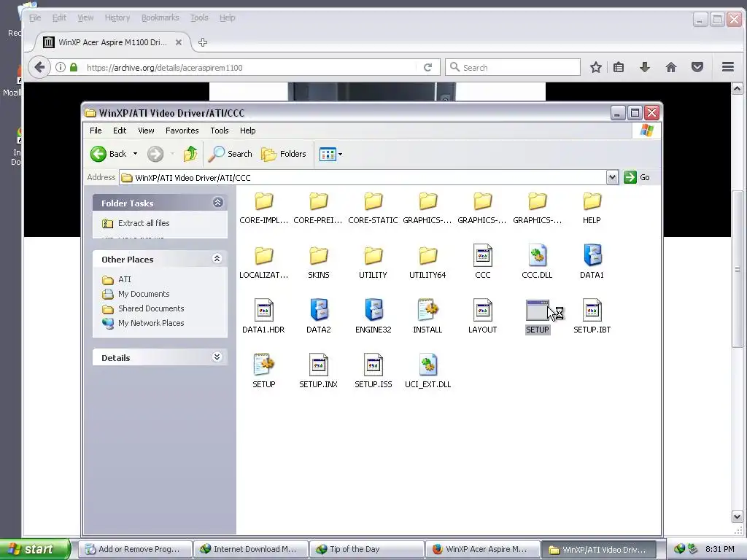Open My Network Places link
This screenshot has width=747, height=560.
150,323
